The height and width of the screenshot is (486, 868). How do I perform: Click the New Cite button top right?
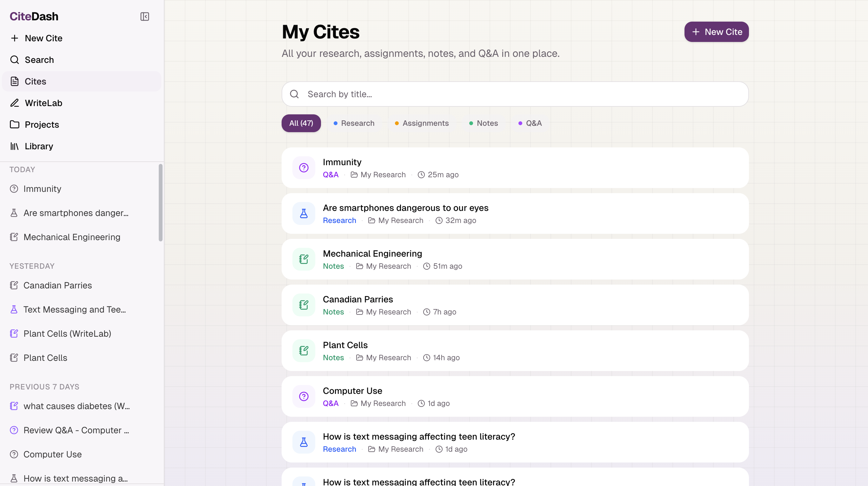[716, 32]
